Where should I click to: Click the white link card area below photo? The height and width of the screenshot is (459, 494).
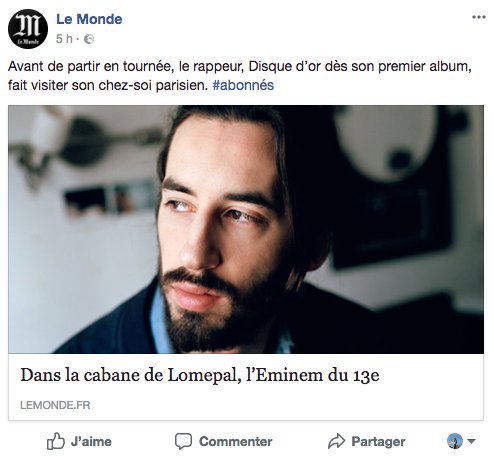(x=246, y=387)
